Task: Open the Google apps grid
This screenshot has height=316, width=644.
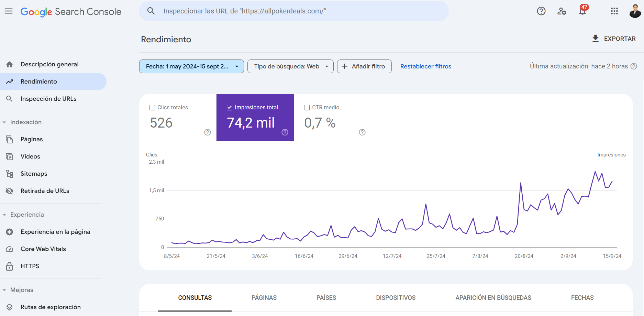Action: [x=614, y=11]
